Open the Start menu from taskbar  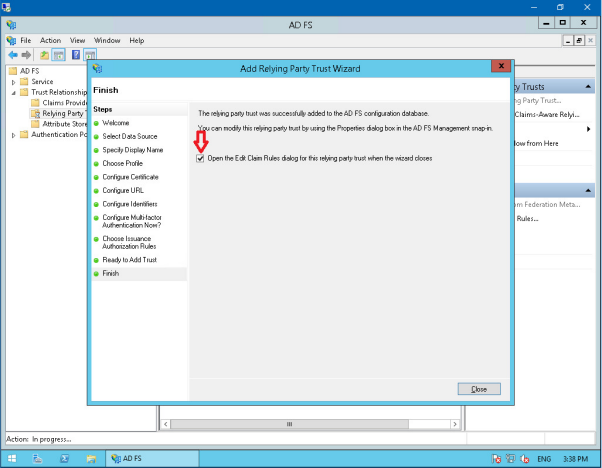click(x=12, y=458)
